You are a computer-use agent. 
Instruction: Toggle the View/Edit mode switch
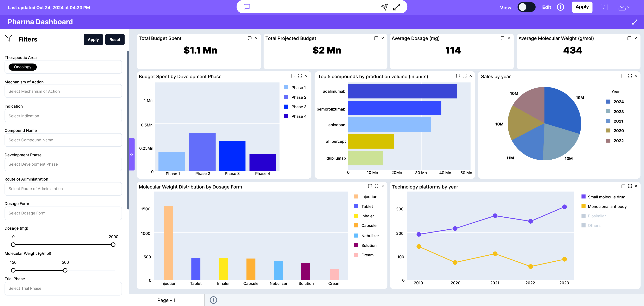[526, 7]
